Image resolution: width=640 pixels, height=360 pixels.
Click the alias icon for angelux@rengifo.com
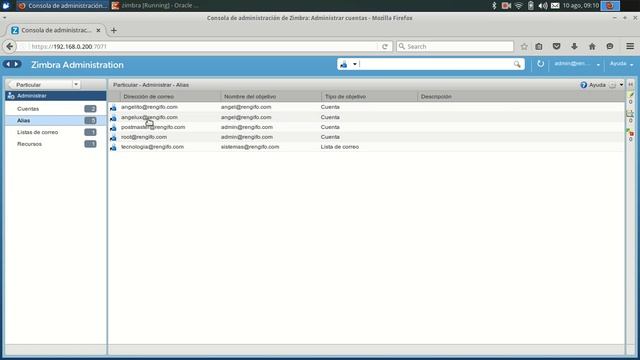pos(113,118)
